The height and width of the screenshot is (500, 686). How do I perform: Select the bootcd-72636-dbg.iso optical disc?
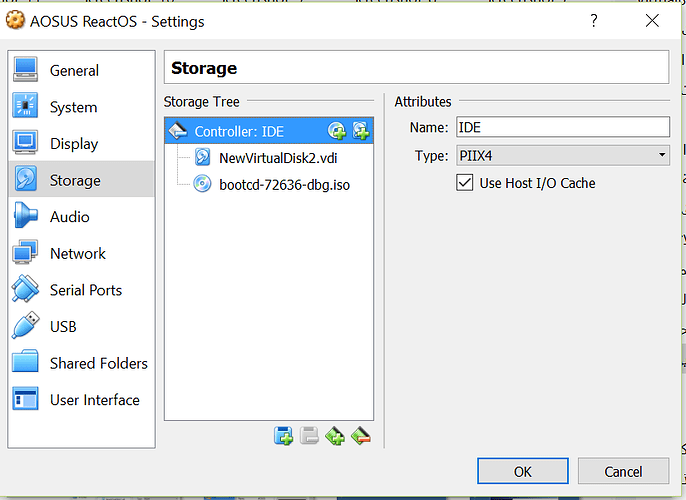pyautogui.click(x=284, y=184)
